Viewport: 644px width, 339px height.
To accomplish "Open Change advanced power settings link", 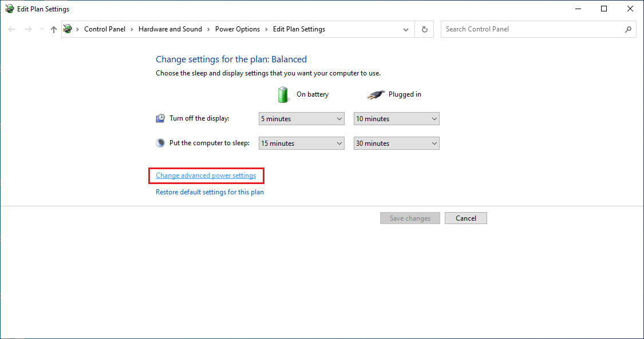I will point(206,175).
